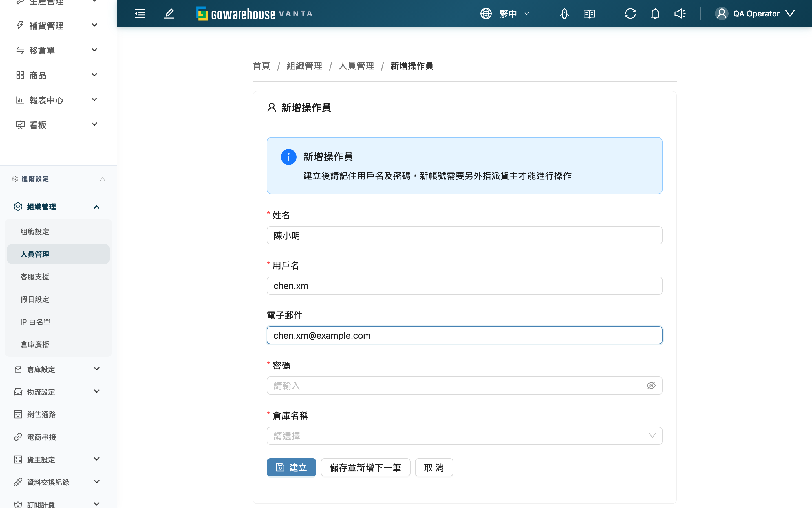Collapse 組織管理 submenu chevron

click(x=97, y=207)
